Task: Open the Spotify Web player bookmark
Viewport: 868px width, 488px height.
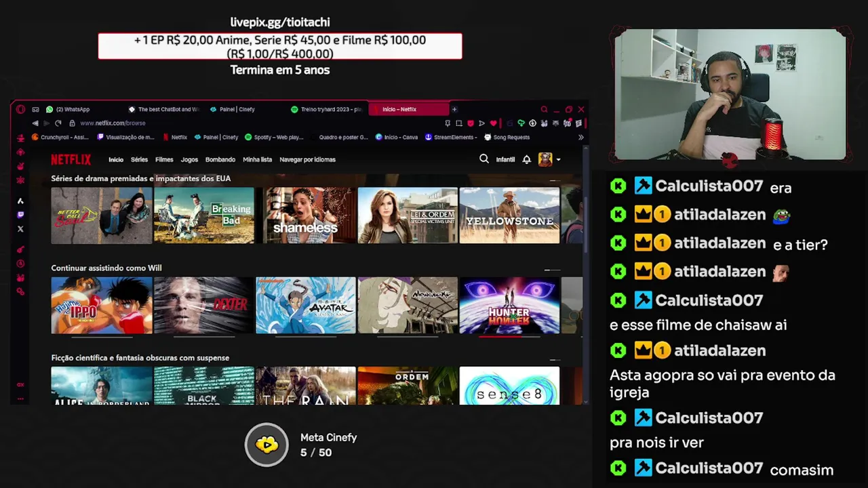Action: point(274,137)
